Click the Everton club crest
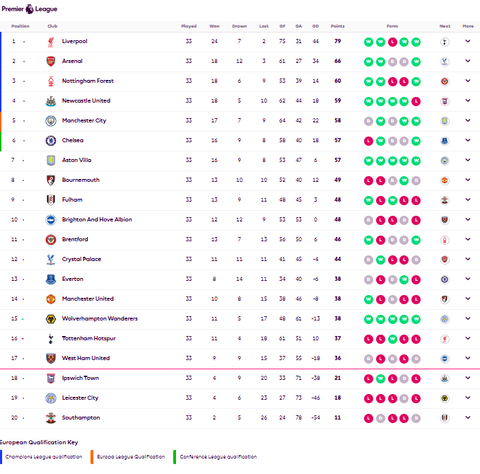Image resolution: width=480 pixels, height=474 pixels. 51,280
